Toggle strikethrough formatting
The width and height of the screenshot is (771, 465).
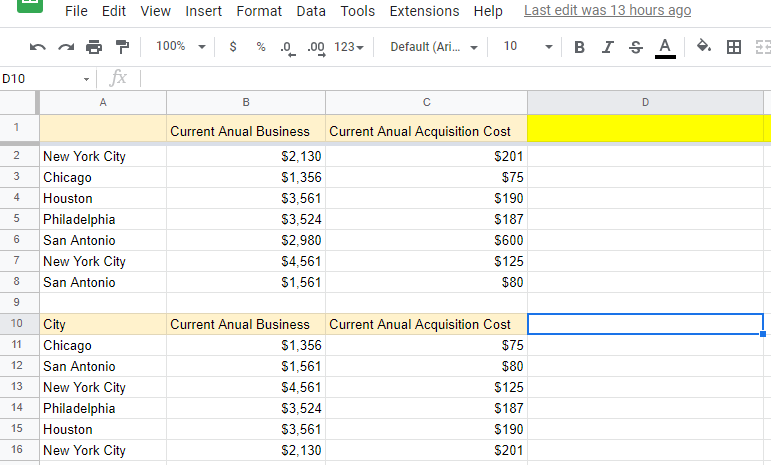click(x=635, y=47)
